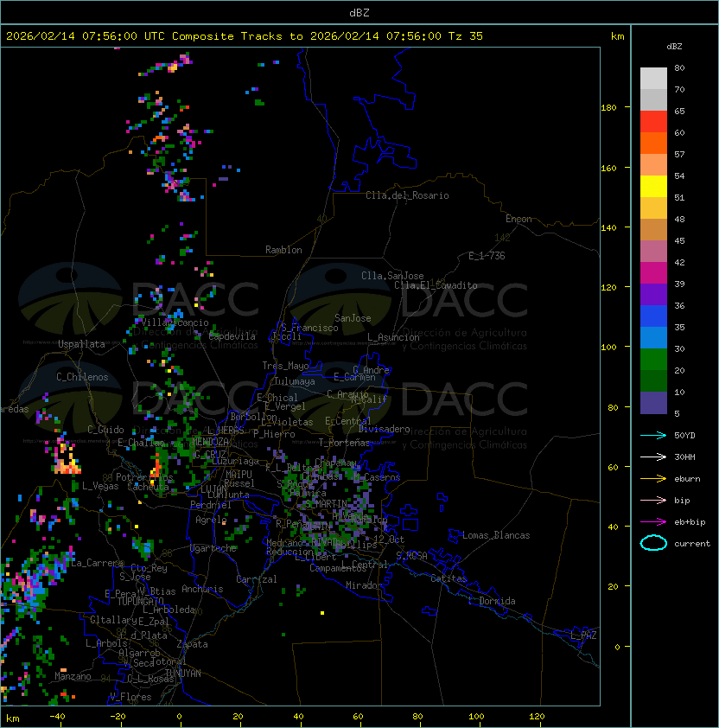Viewport: 719px width, 728px height.
Task: Pick the yellow swatch between 54 and 51
Action: pyautogui.click(x=653, y=186)
